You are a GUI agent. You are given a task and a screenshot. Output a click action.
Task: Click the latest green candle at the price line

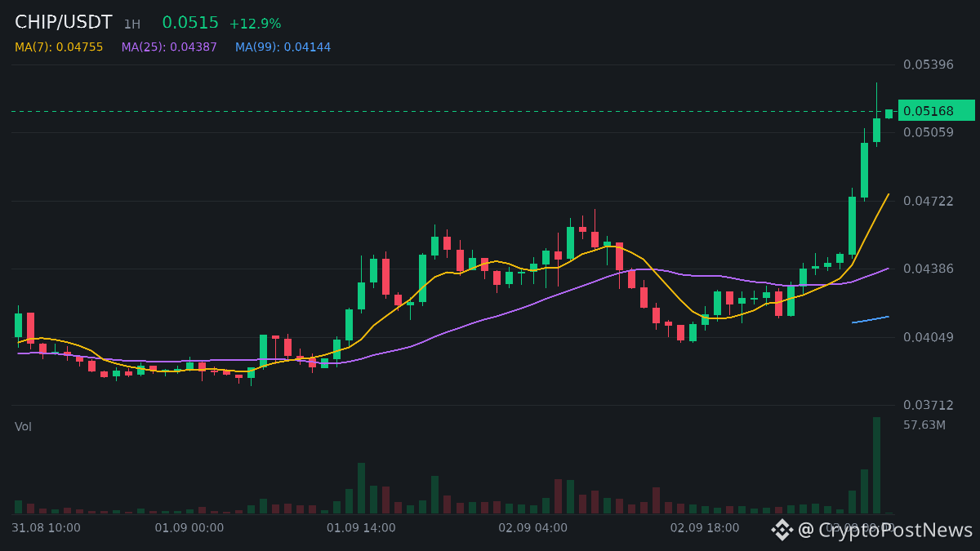889,113
